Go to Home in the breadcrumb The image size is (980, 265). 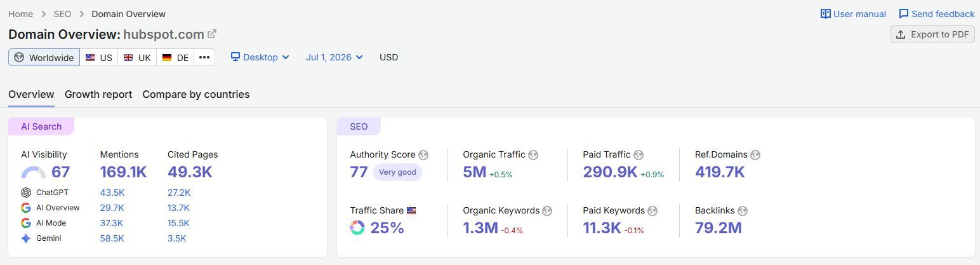21,14
